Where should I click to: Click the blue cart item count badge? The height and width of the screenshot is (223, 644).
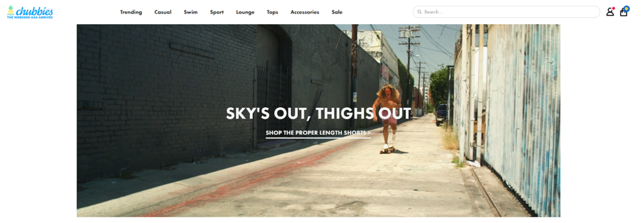(x=626, y=8)
